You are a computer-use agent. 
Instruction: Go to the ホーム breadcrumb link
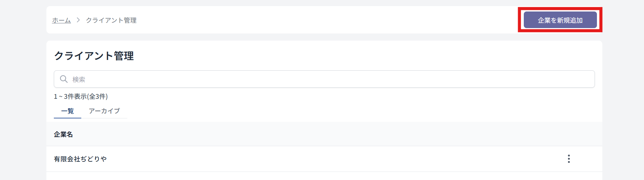tap(61, 20)
